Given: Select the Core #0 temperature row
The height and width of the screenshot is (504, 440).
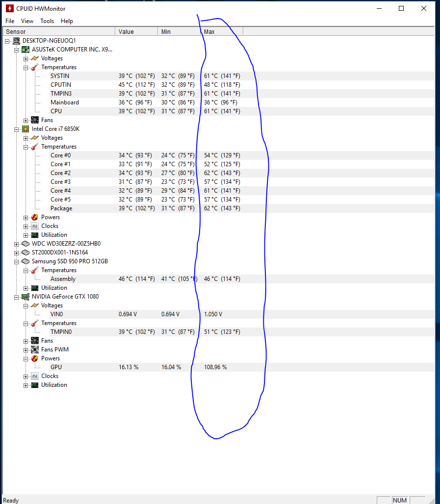Looking at the screenshot, I should (241, 155).
